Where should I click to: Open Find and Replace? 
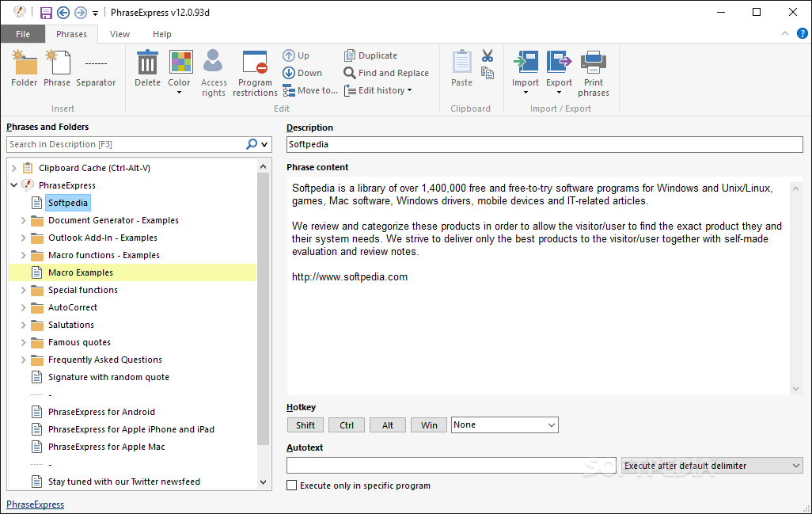coord(386,73)
